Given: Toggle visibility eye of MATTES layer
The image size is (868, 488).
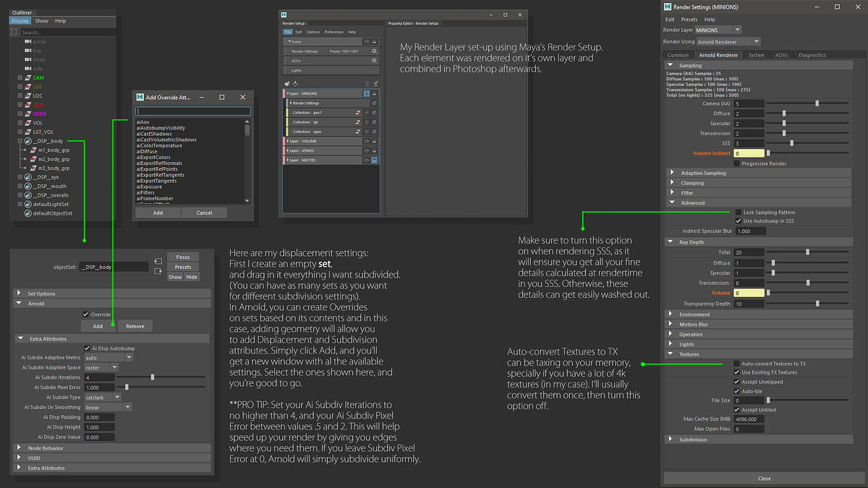Looking at the screenshot, I should [x=366, y=160].
